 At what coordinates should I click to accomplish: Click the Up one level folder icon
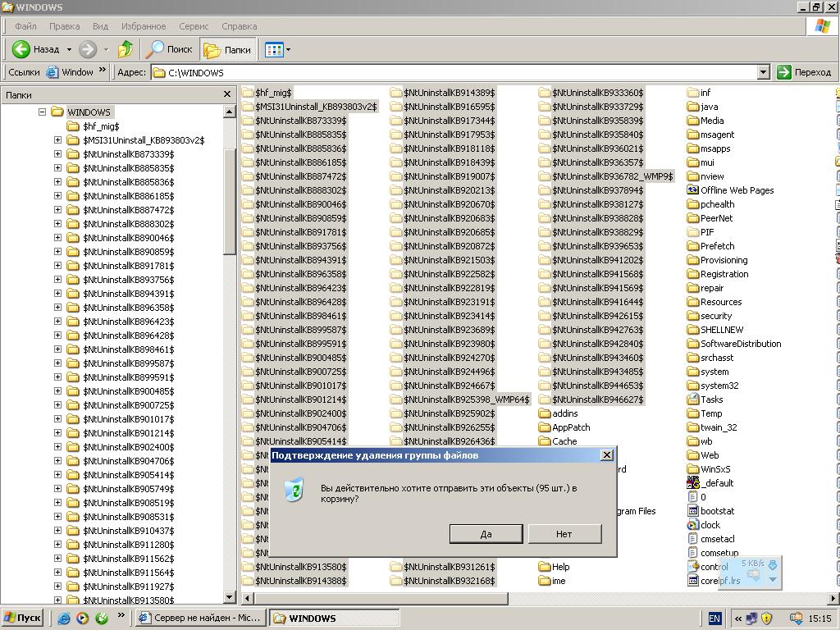[x=126, y=49]
